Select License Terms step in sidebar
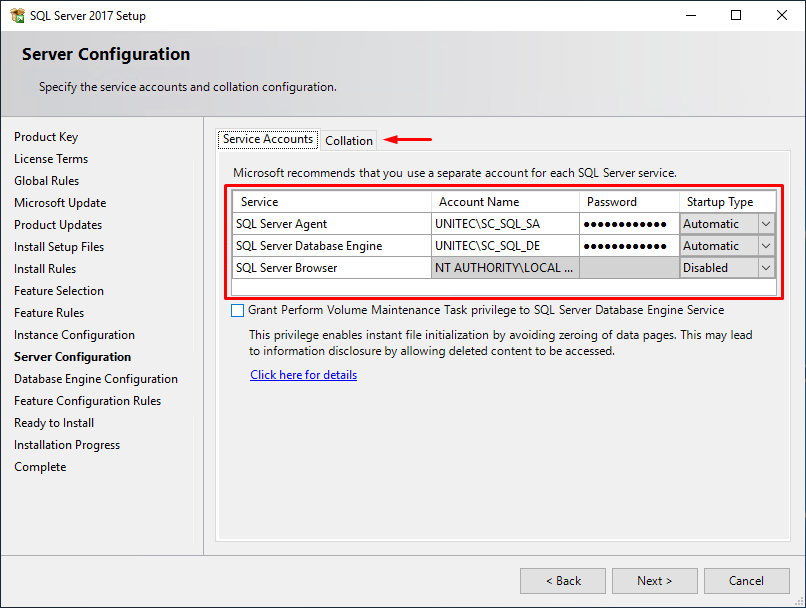 click(x=51, y=159)
